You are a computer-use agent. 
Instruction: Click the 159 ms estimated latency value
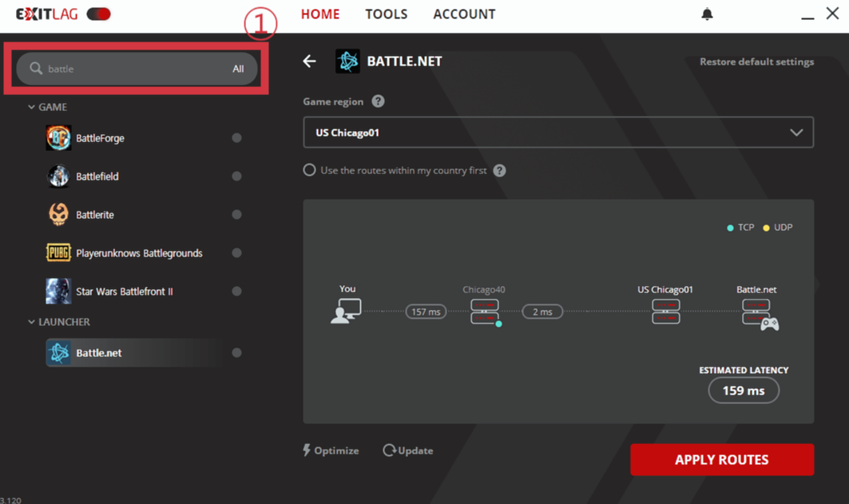click(744, 391)
